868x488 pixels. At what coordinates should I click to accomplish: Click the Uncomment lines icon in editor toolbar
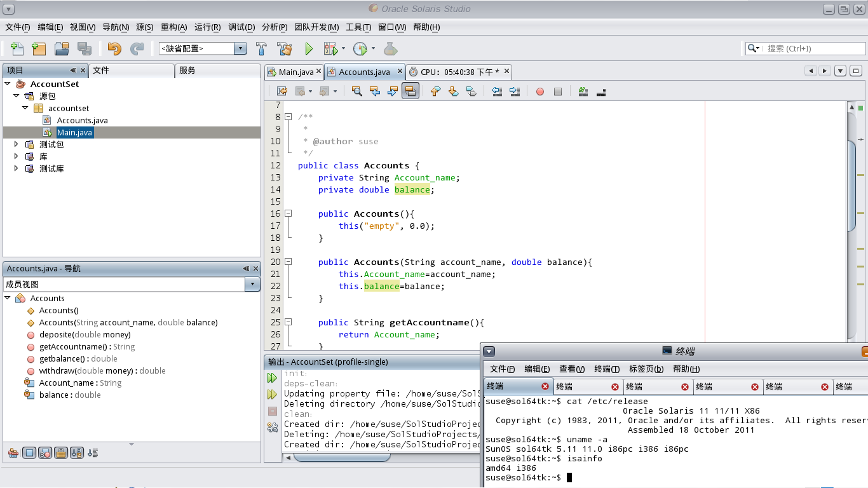tap(601, 91)
